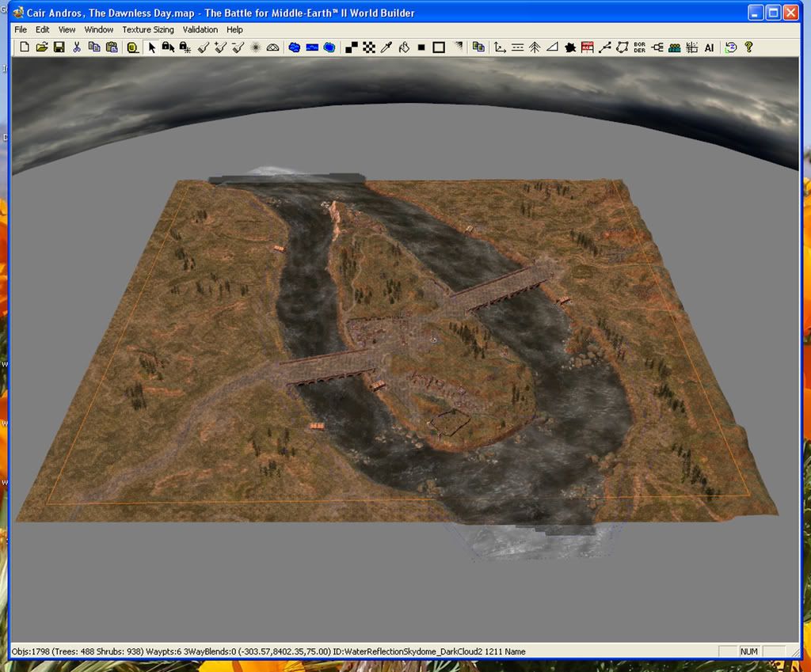Open the File menu
This screenshot has height=672, width=811.
(21, 29)
